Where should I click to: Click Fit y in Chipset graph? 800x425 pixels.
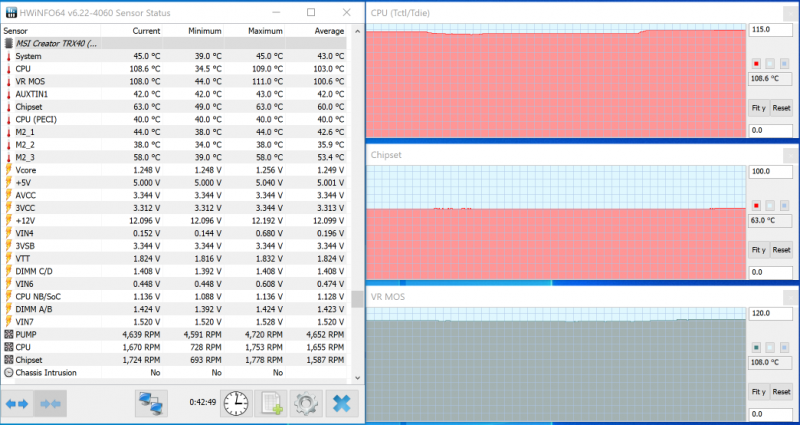pos(759,250)
